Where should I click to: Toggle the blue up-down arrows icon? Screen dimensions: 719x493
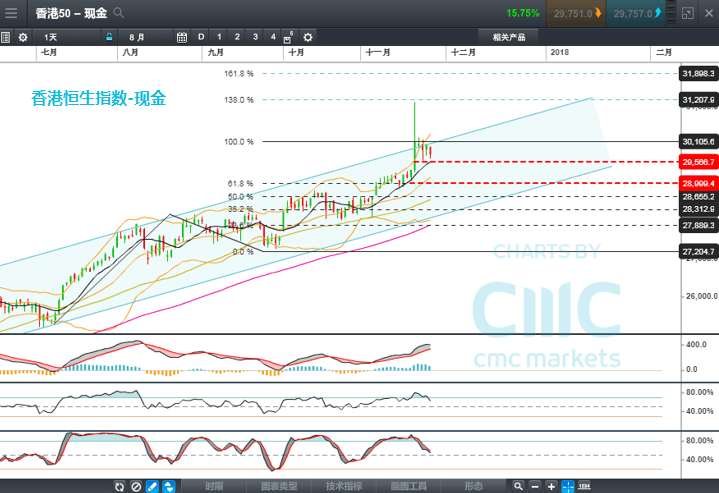click(169, 486)
